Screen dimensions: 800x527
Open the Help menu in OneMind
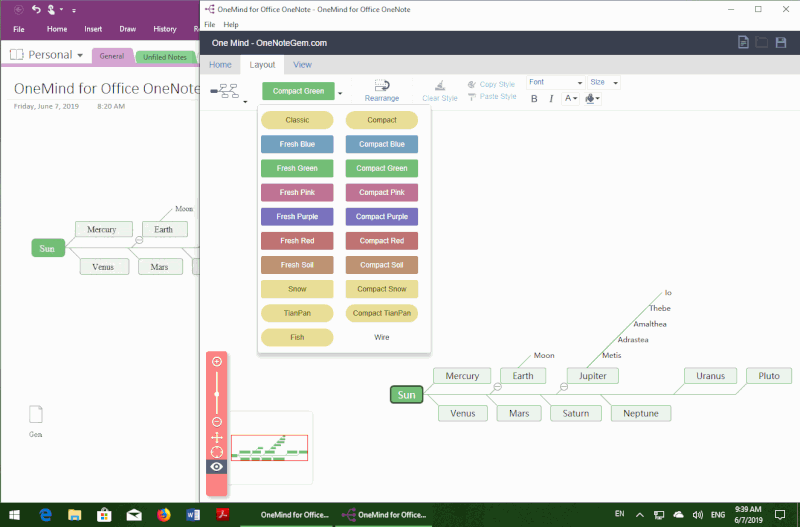tap(231, 24)
